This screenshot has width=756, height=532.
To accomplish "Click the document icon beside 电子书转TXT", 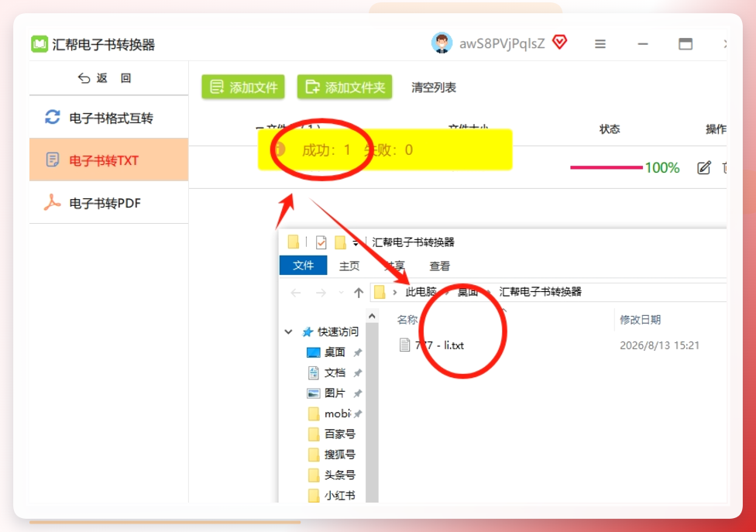I will point(53,160).
